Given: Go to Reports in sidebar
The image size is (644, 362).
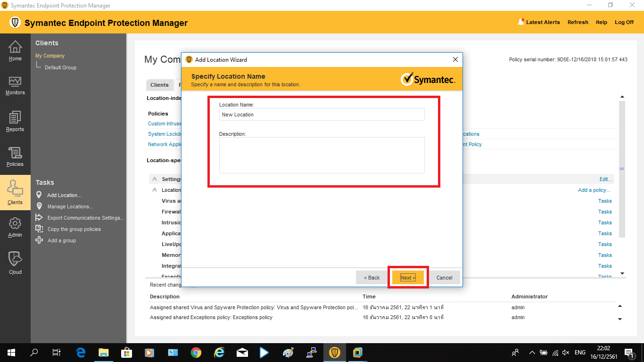Looking at the screenshot, I should (x=15, y=121).
